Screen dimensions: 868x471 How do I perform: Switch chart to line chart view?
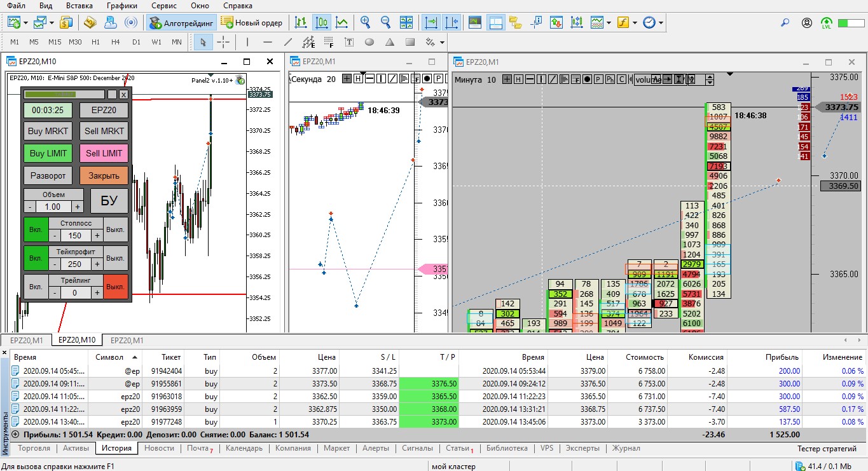click(x=342, y=23)
